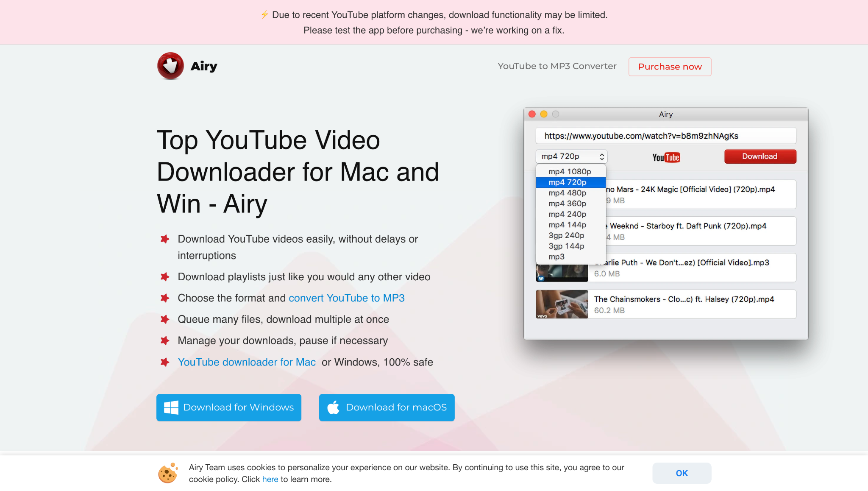Click the YouTube logo in the app window
Viewport: 868px width, 491px height.
click(x=666, y=157)
